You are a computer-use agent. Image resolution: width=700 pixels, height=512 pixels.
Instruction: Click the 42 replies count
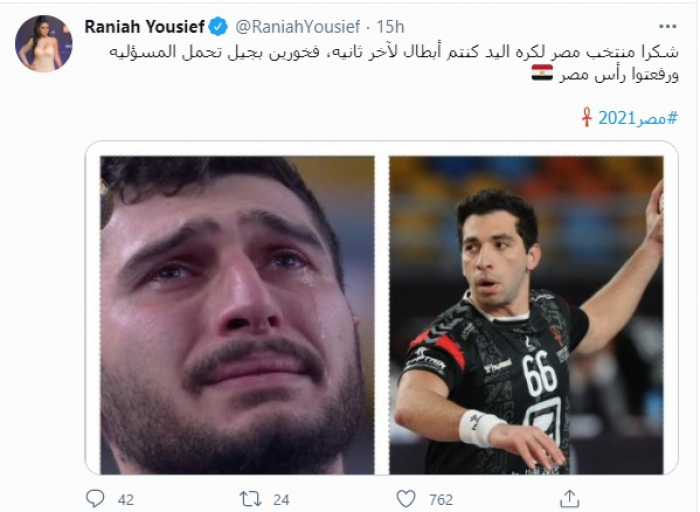(125, 500)
